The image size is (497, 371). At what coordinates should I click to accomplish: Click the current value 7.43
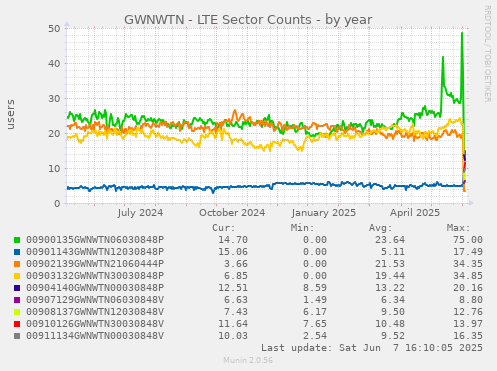(236, 312)
